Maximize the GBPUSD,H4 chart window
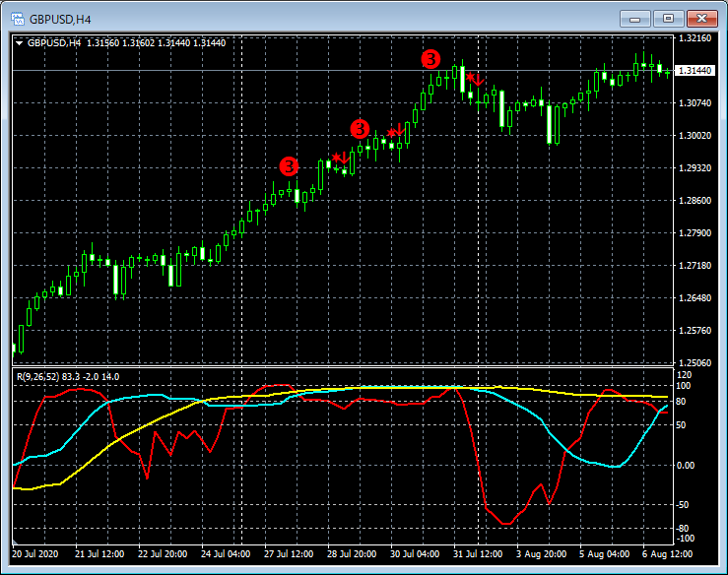The width and height of the screenshot is (728, 575). point(668,19)
